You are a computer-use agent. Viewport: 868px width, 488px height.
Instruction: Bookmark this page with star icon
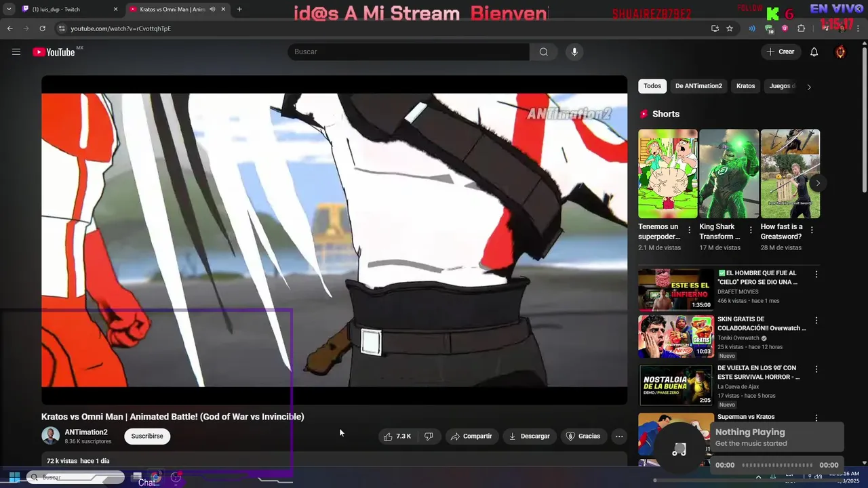(730, 28)
